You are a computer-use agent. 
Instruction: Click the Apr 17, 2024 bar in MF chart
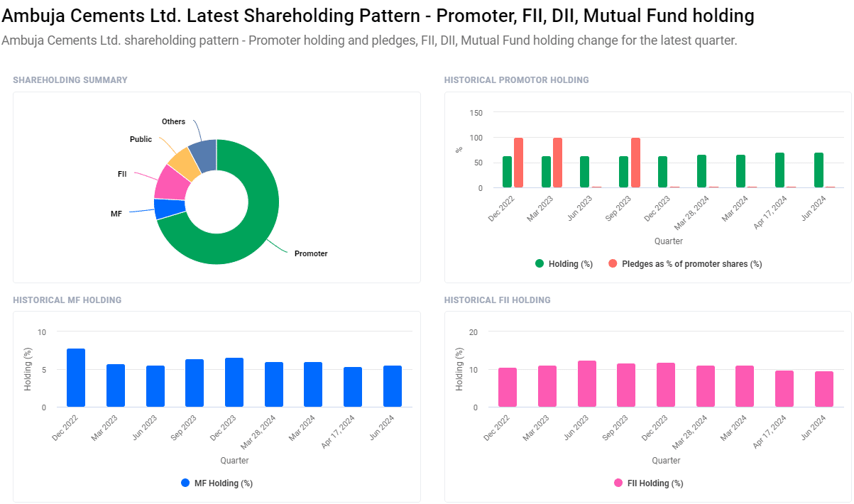click(x=353, y=387)
